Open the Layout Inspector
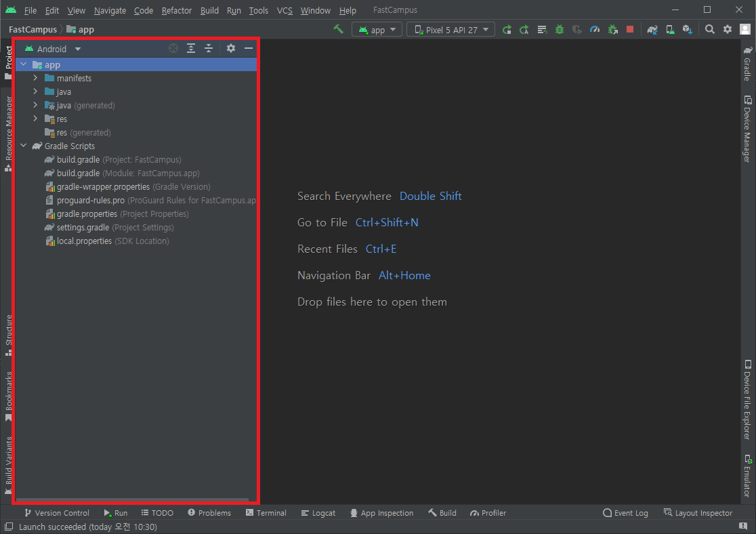This screenshot has width=756, height=534. click(x=698, y=513)
